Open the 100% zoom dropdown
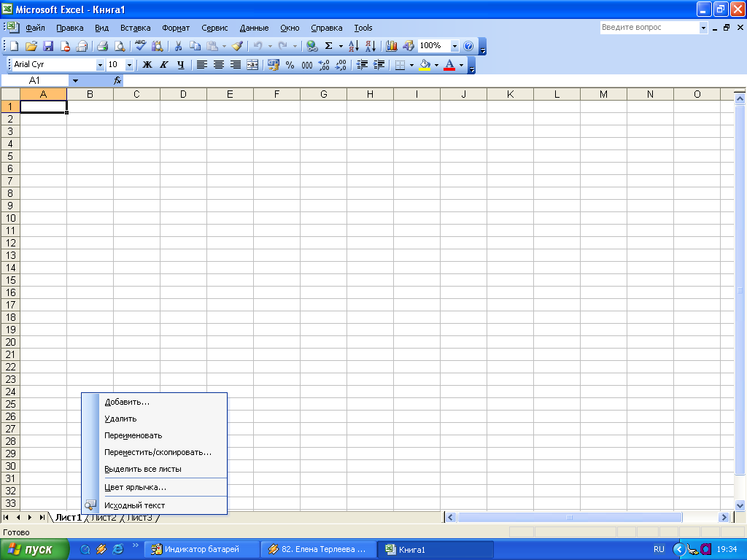This screenshot has height=560, width=747. click(454, 46)
